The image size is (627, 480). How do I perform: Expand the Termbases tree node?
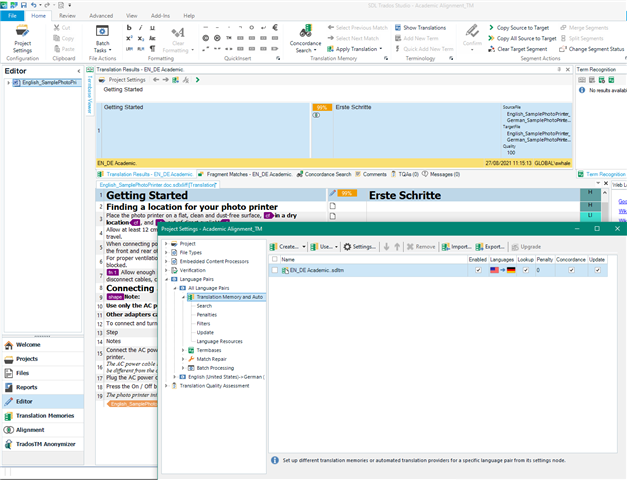183,351
